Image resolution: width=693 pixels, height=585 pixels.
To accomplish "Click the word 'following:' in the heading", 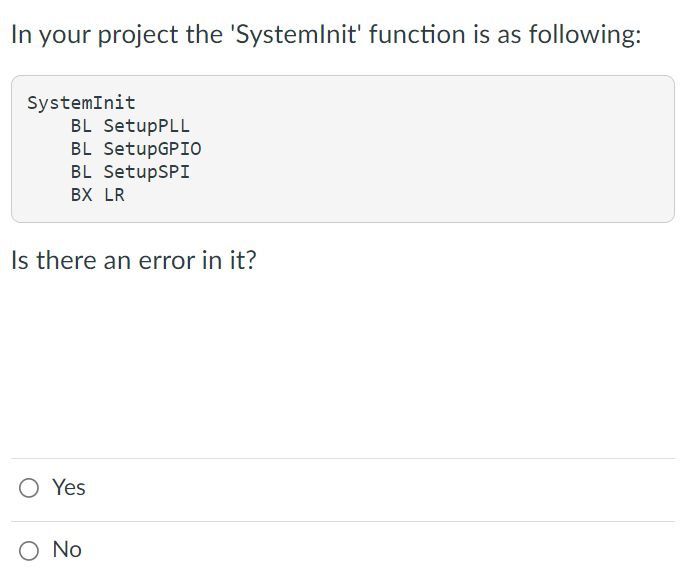I will click(585, 34).
